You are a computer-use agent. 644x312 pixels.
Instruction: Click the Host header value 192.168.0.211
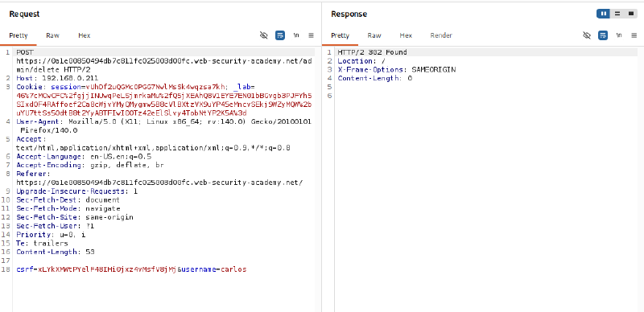(70, 78)
